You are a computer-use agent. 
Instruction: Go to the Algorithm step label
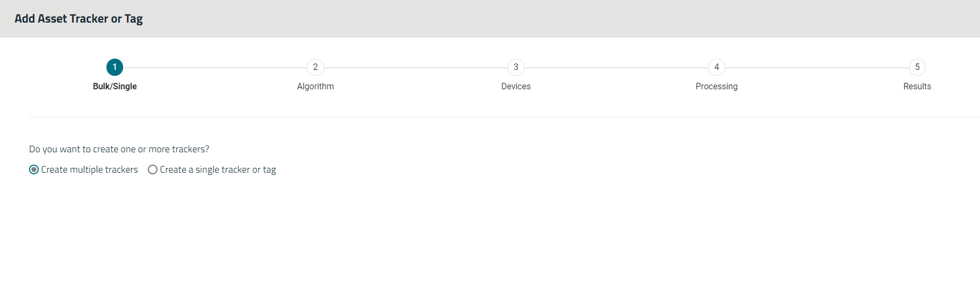(x=316, y=86)
